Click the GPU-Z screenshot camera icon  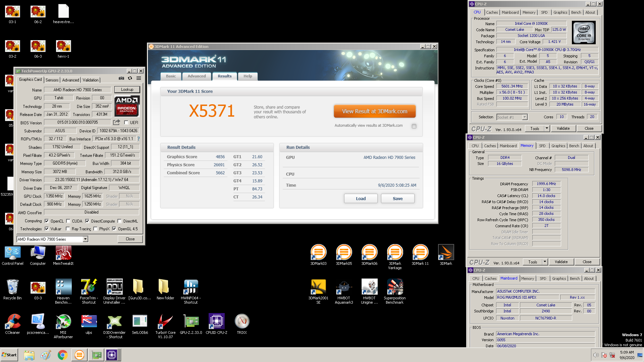(x=121, y=78)
